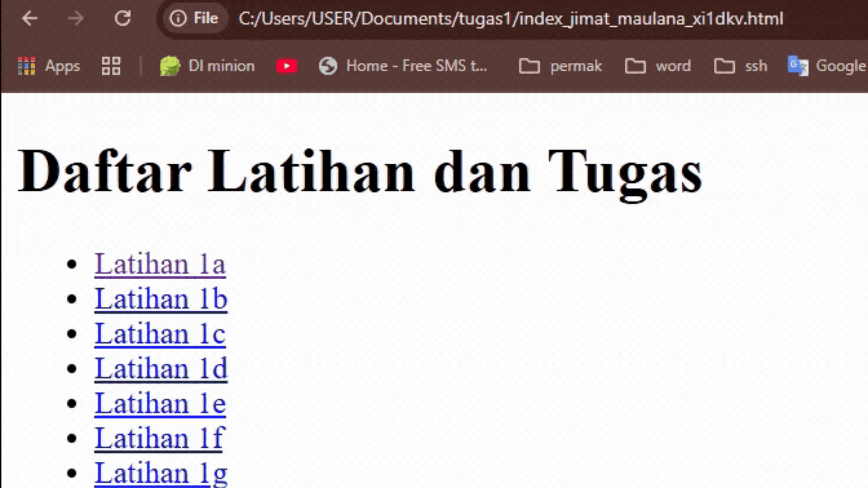Click the address bar URL text

pyautogui.click(x=511, y=19)
